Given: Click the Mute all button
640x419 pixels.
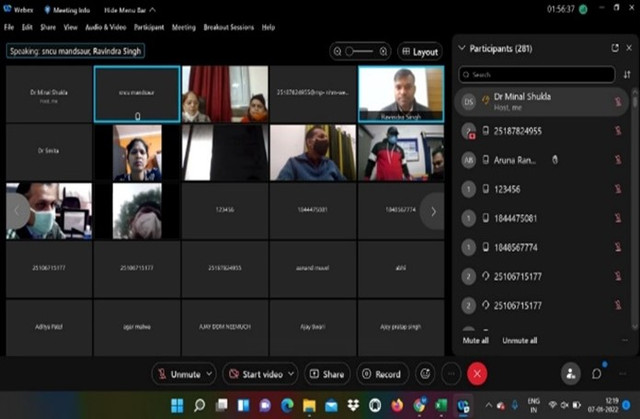Looking at the screenshot, I should [x=476, y=340].
